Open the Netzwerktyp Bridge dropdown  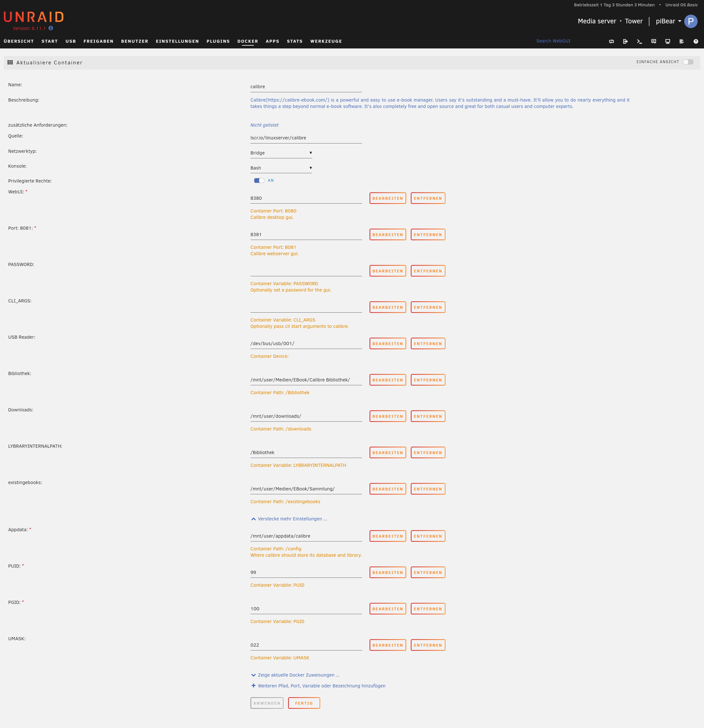281,153
